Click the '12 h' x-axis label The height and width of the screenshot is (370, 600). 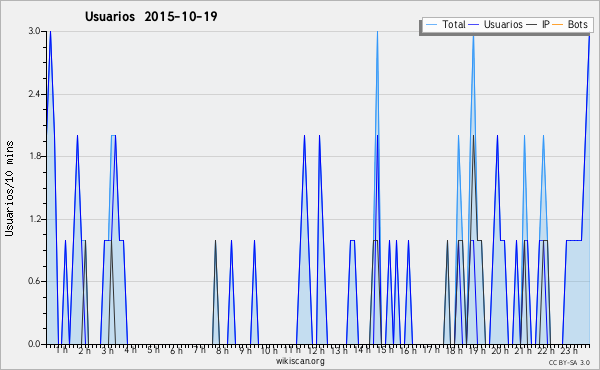(x=316, y=350)
